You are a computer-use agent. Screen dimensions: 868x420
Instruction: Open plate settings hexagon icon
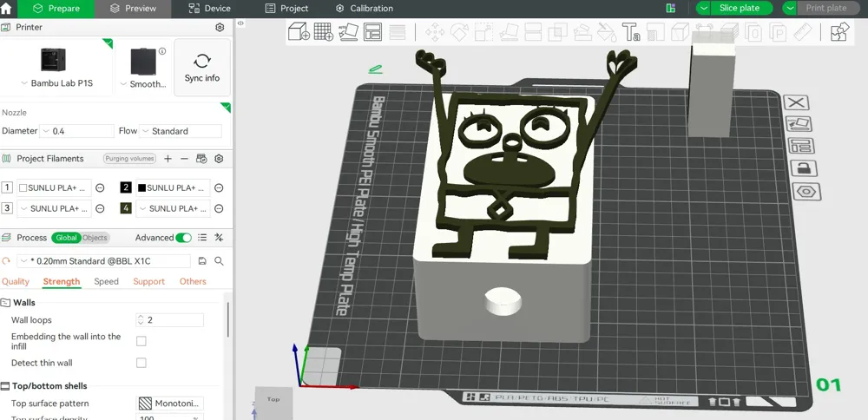point(806,192)
